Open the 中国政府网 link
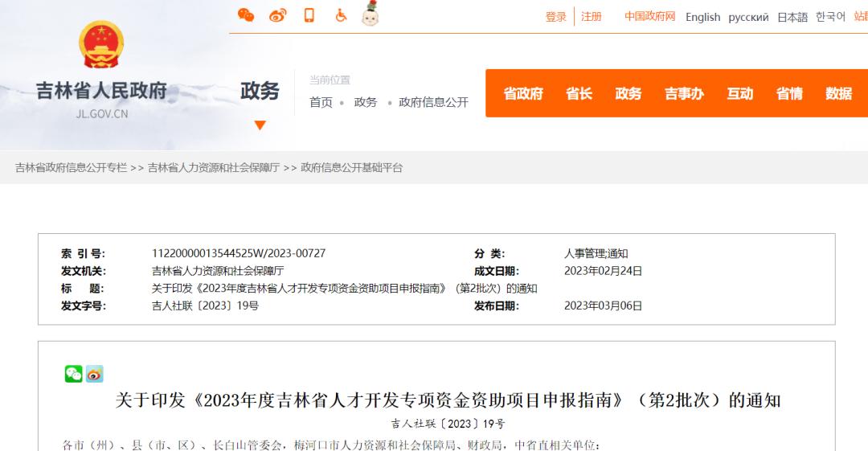868x451 pixels. (x=650, y=17)
